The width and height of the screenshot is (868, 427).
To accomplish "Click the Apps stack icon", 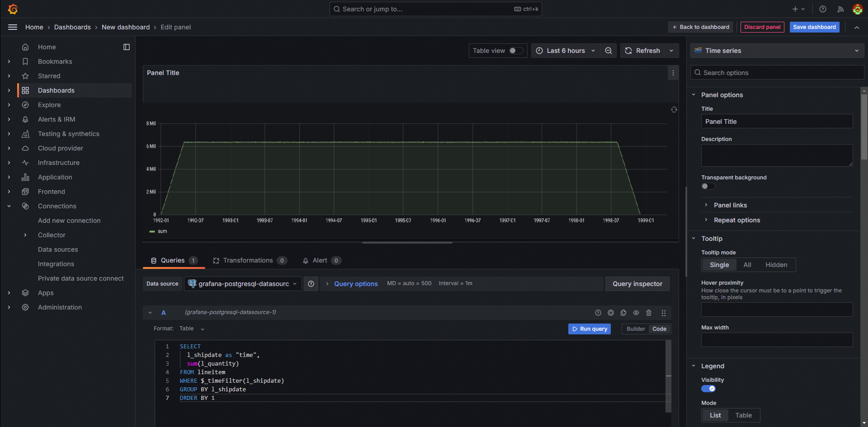I will (25, 293).
